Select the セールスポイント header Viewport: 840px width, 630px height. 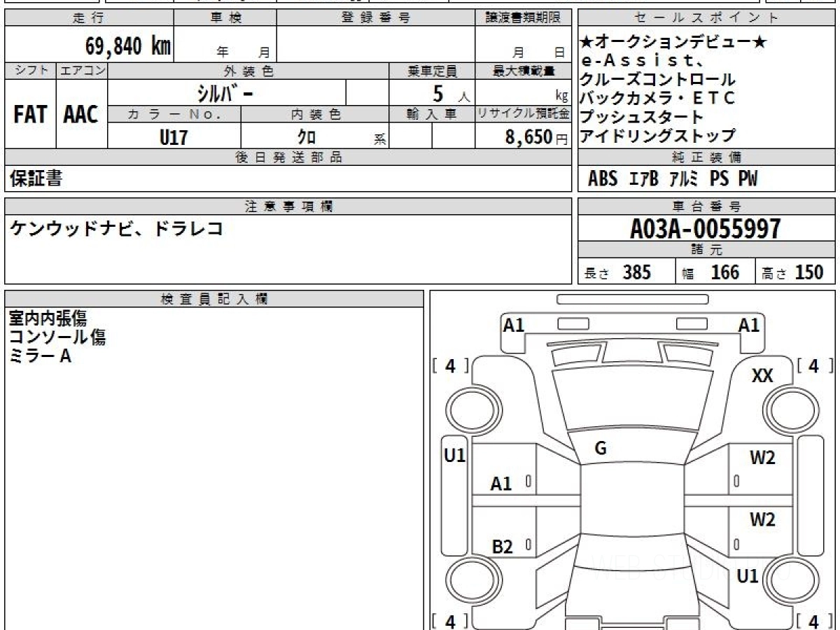coord(707,18)
